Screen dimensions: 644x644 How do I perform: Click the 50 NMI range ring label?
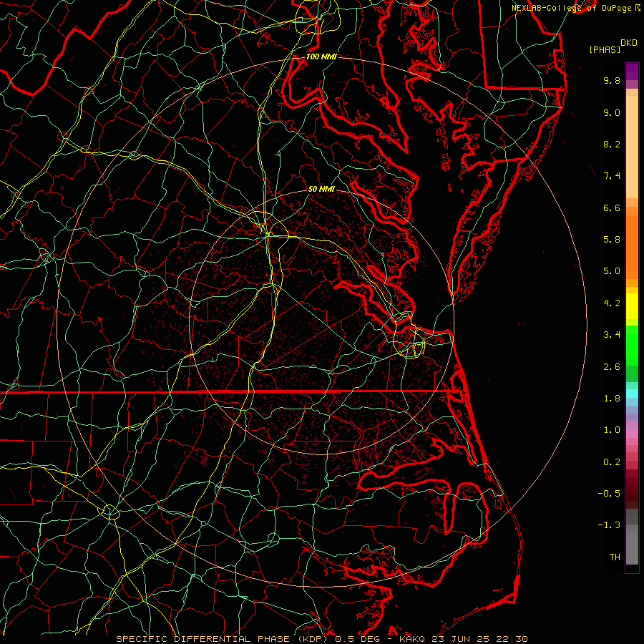pyautogui.click(x=321, y=189)
